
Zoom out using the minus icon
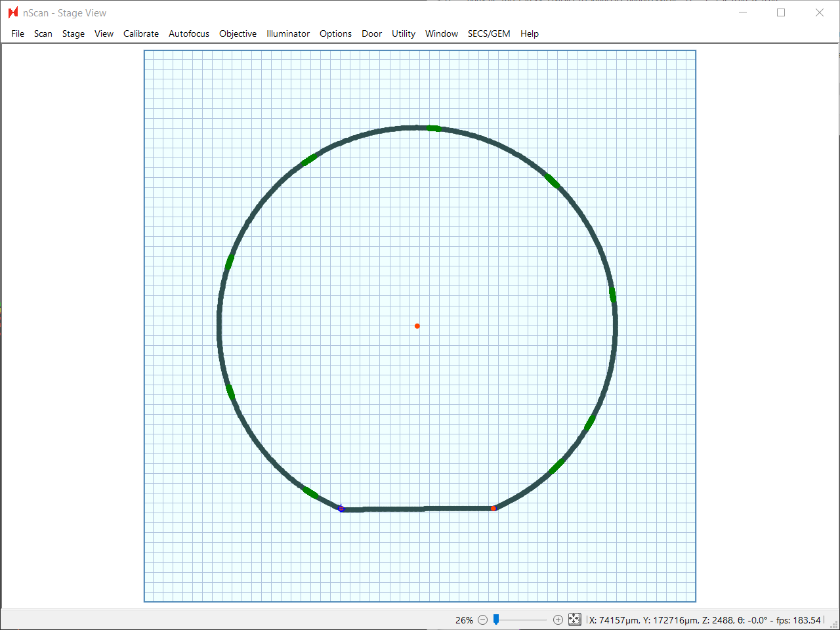click(x=482, y=619)
